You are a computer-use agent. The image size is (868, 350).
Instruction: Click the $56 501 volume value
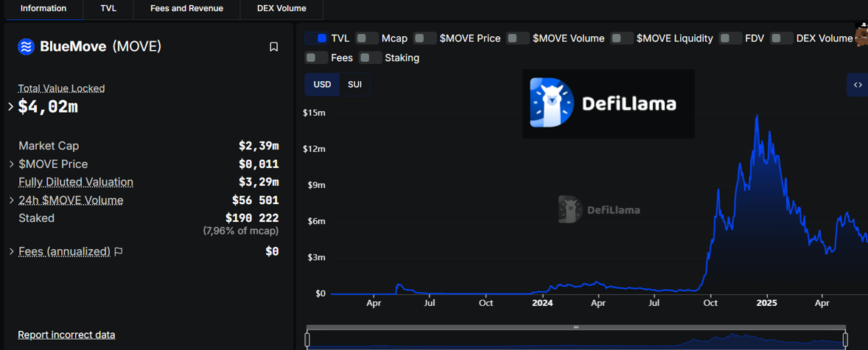pyautogui.click(x=255, y=200)
